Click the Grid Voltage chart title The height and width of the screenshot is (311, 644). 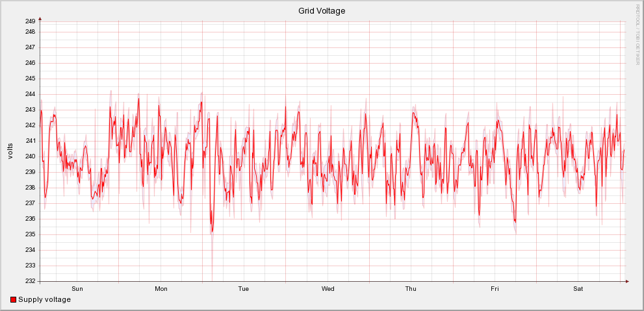[x=322, y=11]
